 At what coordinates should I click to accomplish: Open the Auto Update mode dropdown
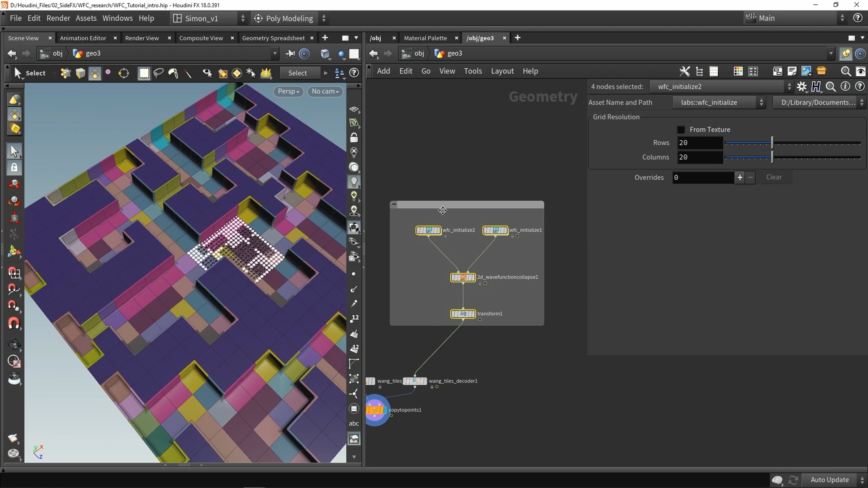tap(834, 480)
